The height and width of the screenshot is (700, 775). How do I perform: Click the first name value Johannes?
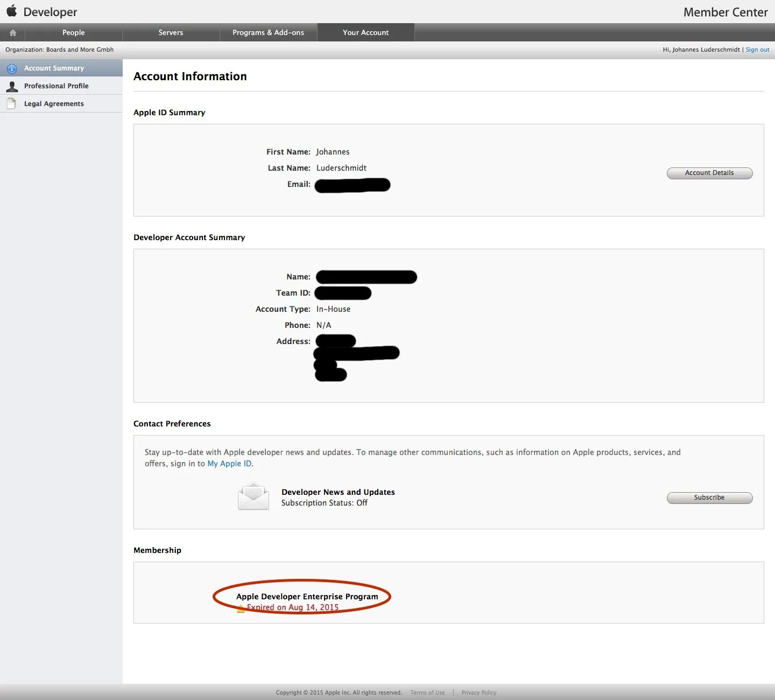[333, 152]
